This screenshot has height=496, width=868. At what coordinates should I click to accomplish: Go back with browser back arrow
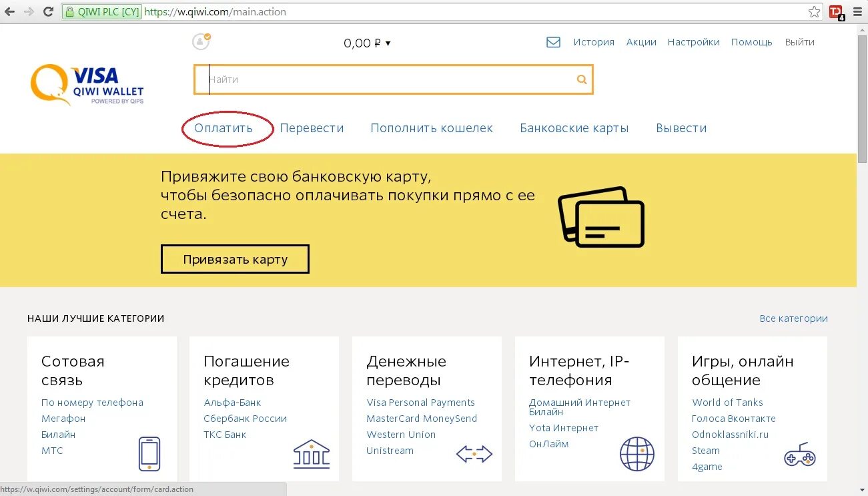point(9,11)
